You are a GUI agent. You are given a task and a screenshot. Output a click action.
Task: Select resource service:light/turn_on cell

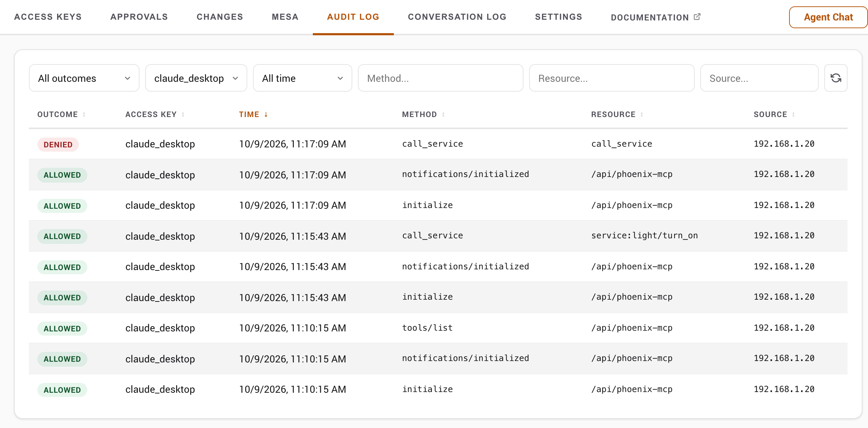click(x=644, y=236)
